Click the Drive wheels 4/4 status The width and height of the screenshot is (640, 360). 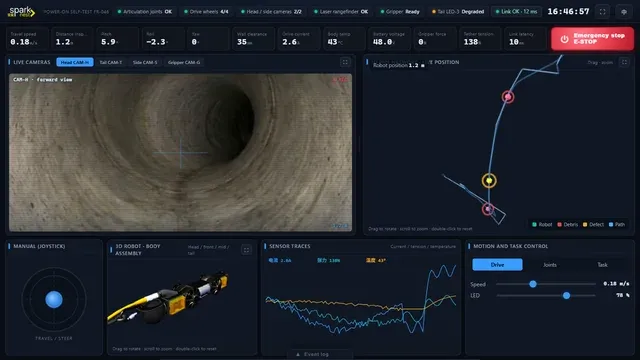point(206,12)
